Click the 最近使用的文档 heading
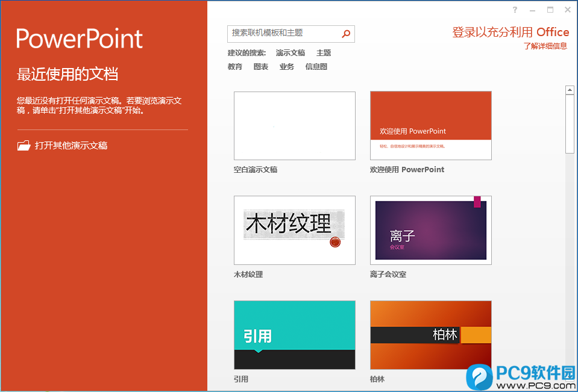Screen dimensions: 578x392 [68, 75]
